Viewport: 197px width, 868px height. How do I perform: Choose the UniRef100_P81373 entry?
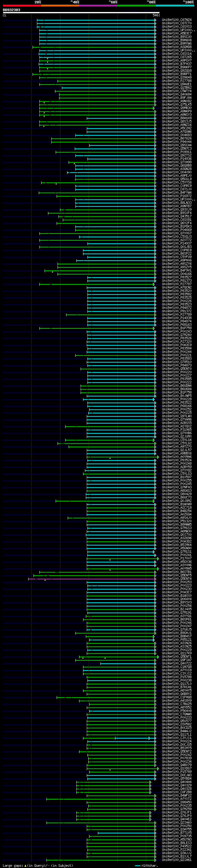[177, 281]
